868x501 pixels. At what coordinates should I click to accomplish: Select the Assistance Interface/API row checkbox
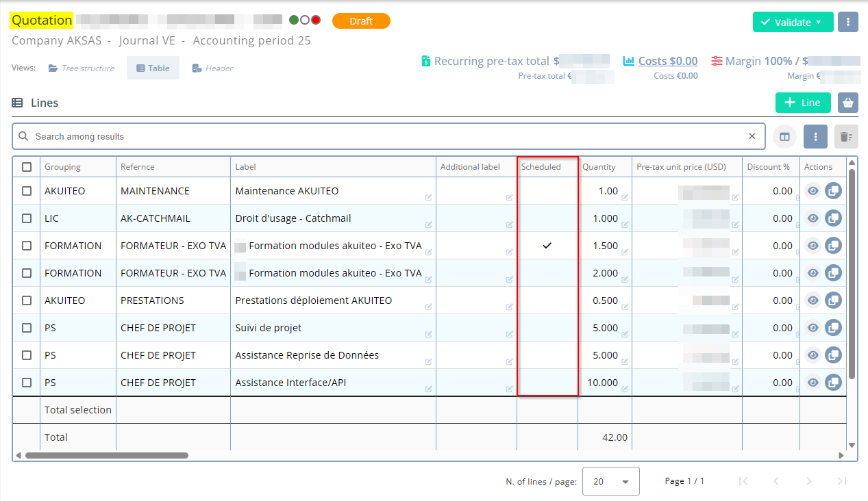27,383
